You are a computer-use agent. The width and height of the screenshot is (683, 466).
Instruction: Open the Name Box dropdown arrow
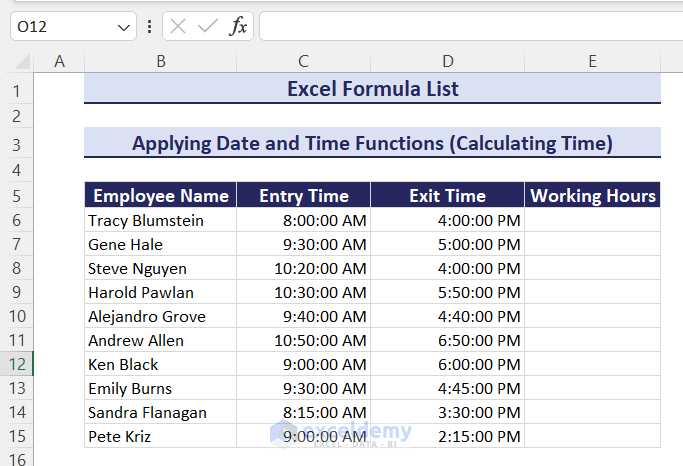click(124, 27)
